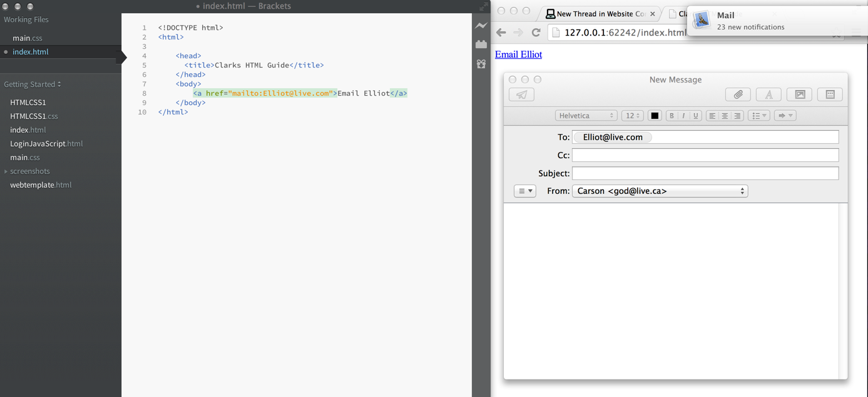The image size is (868, 397).
Task: Toggle underline formatting in the message toolbar
Action: [x=695, y=116]
